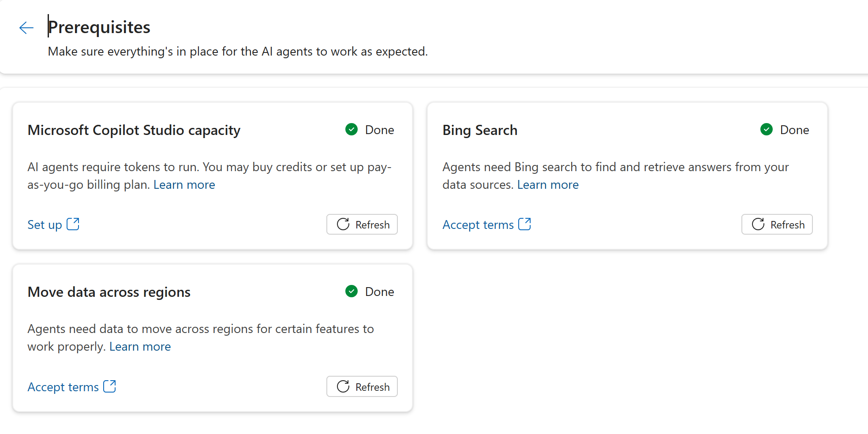Accept terms for moving data across regions

coord(63,386)
